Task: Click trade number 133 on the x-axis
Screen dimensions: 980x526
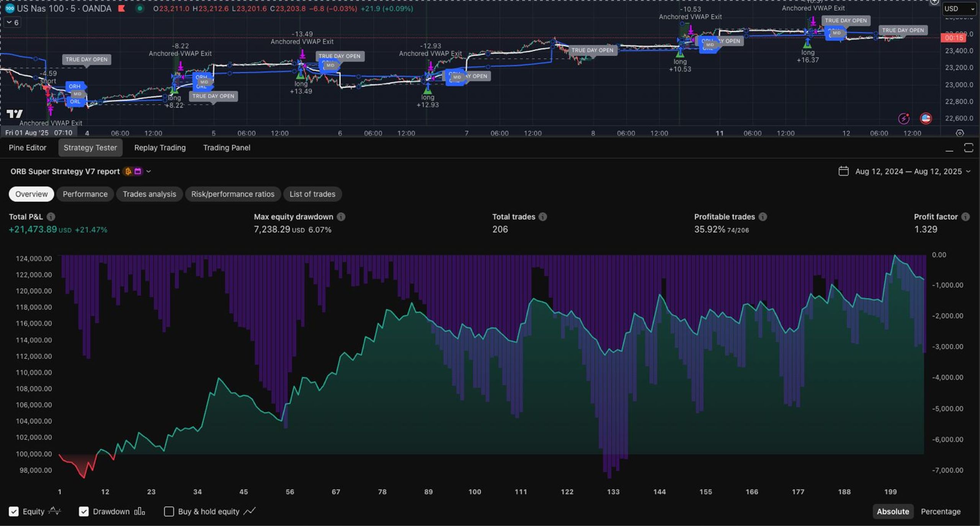Action: (613, 492)
